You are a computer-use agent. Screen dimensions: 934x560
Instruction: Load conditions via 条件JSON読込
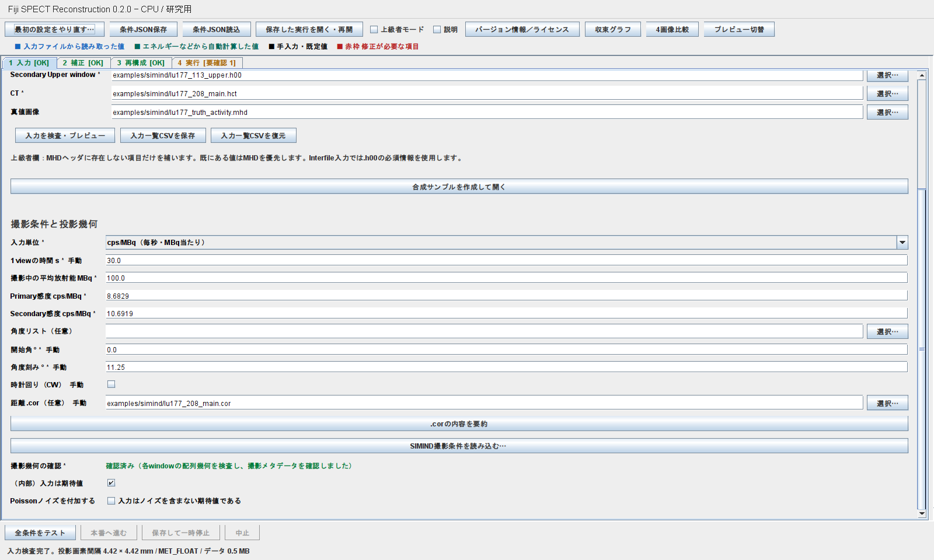217,29
